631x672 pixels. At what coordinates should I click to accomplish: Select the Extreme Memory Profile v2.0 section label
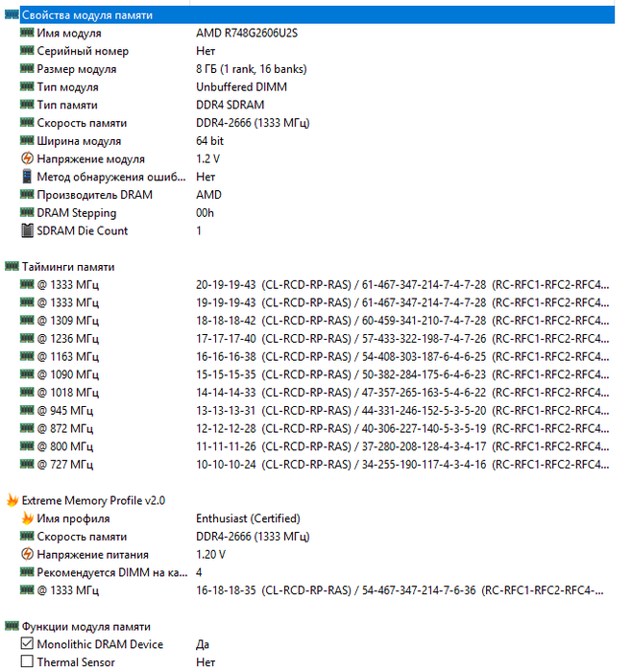point(93,500)
